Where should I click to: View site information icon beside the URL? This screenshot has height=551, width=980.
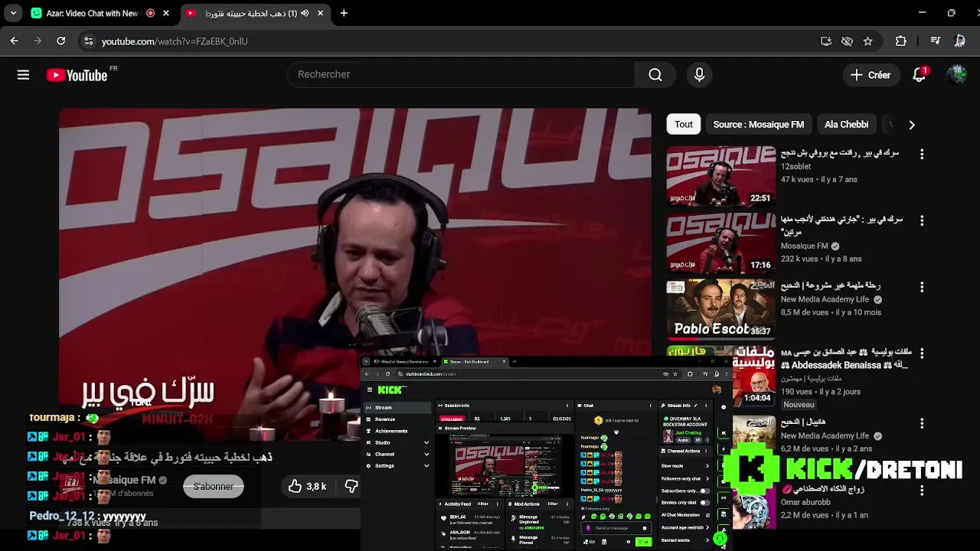pyautogui.click(x=88, y=41)
